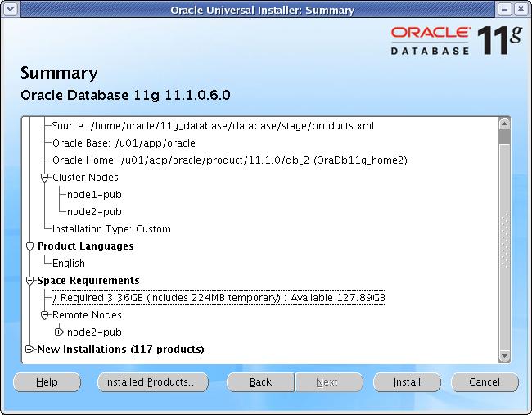Viewport: 532px width, 415px height.
Task: Collapse the Remote Nodes tree node
Action: [x=44, y=315]
